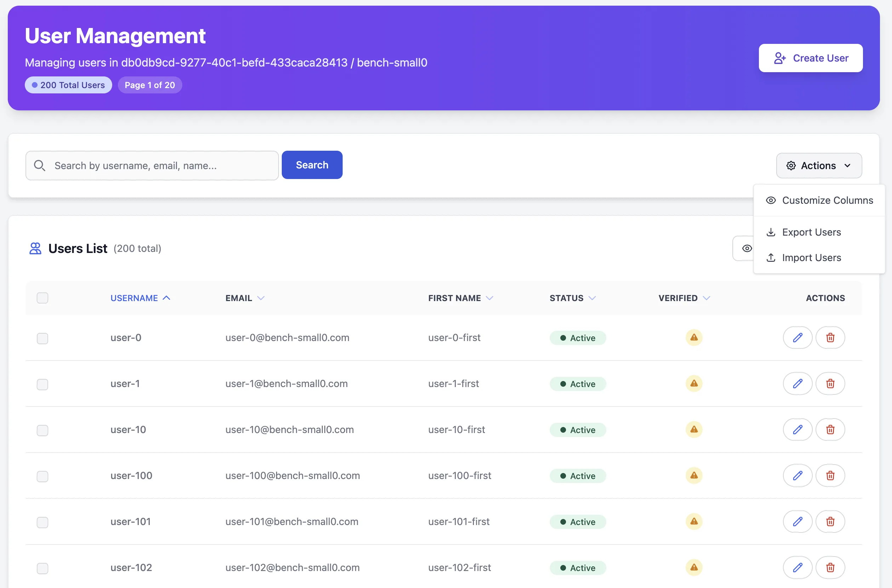Click the search magnifier icon
This screenshot has height=588, width=892.
[x=40, y=165]
